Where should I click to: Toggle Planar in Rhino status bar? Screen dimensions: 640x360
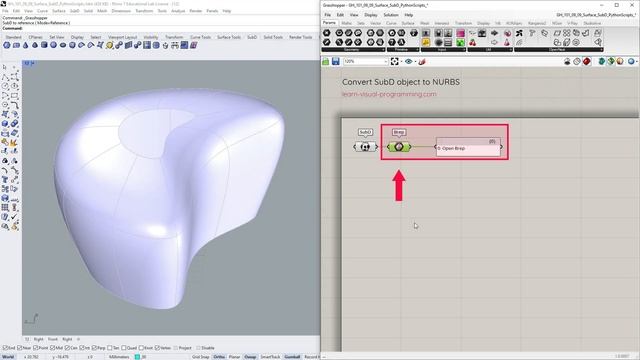[x=234, y=357]
